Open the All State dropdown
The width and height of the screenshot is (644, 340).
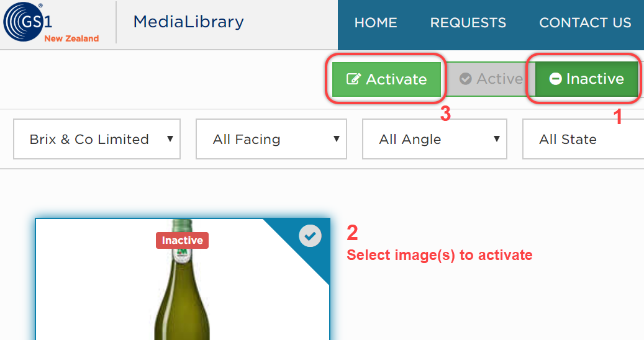(x=583, y=139)
